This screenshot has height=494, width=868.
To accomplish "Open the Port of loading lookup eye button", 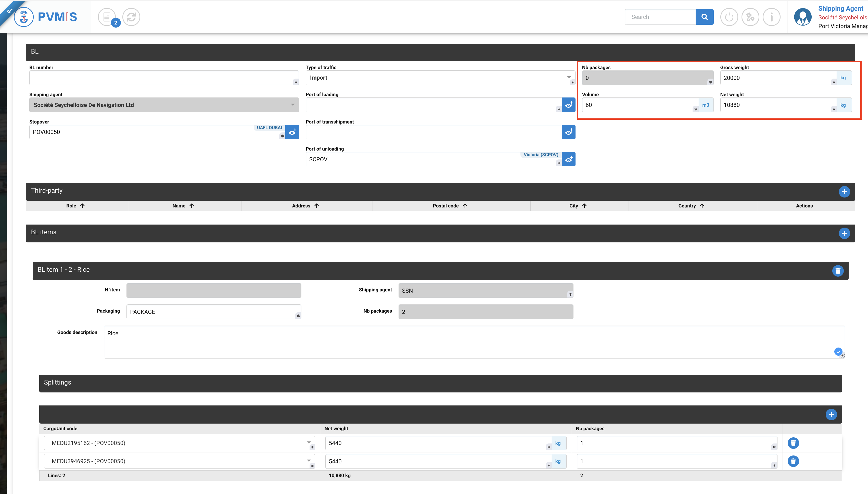I will coord(569,105).
